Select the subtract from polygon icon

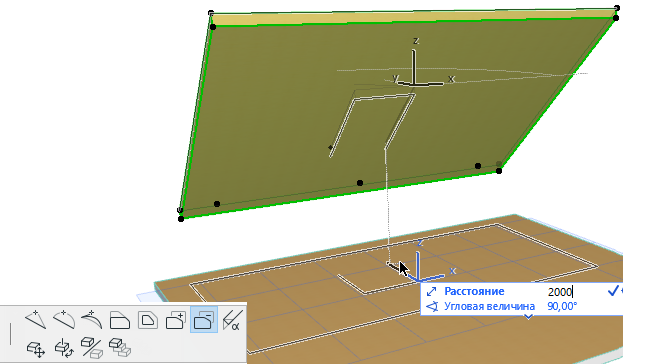(204, 320)
